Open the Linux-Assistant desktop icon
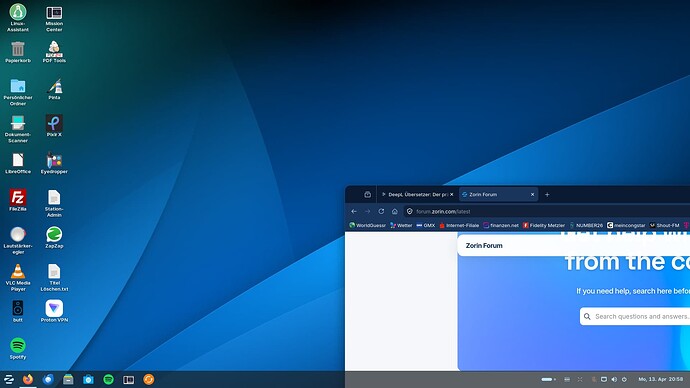Screen dimensions: 690x388 18,17
